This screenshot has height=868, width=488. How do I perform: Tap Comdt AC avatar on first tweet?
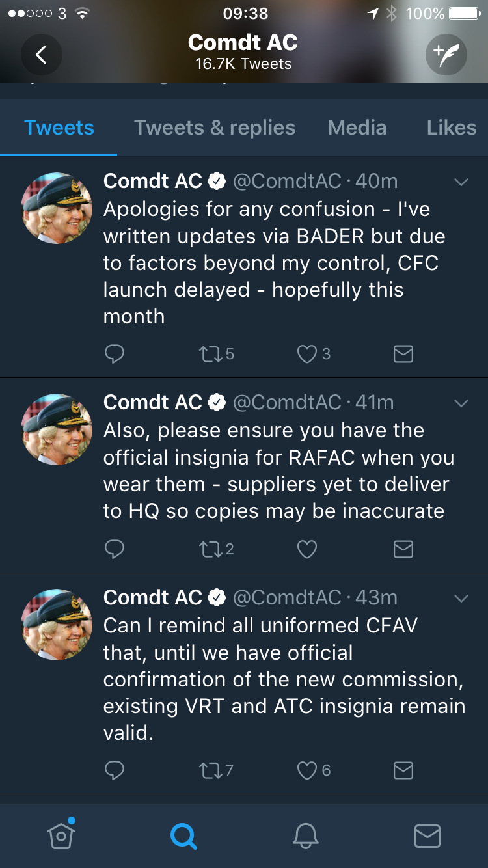pyautogui.click(x=57, y=208)
